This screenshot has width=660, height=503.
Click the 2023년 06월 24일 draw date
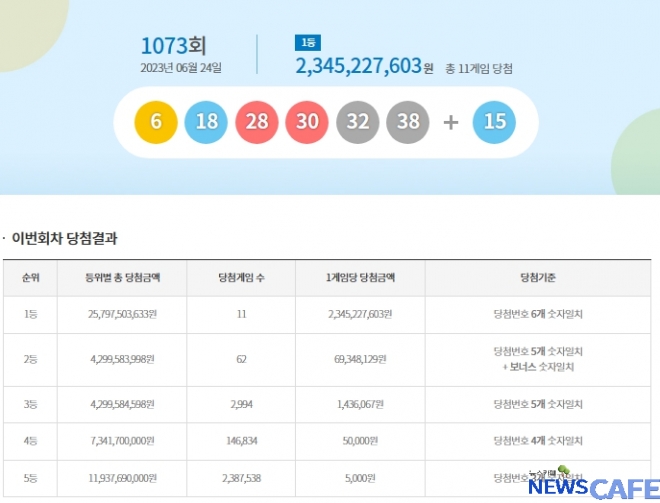click(181, 68)
